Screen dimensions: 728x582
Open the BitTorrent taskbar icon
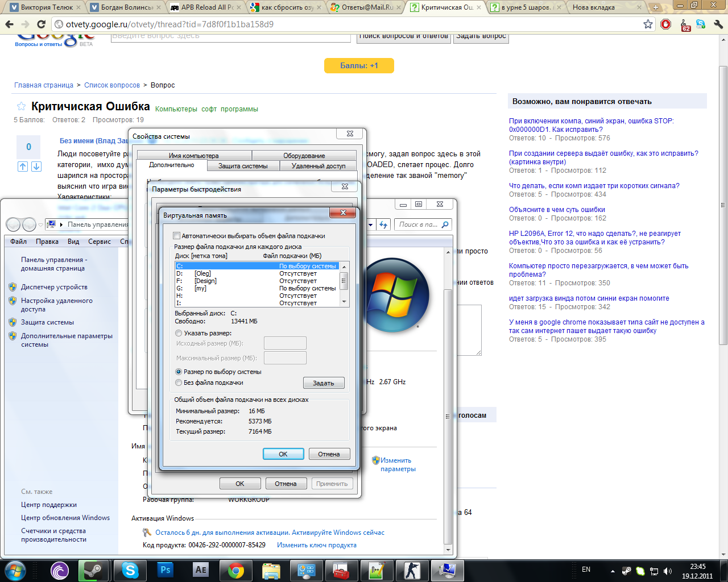tap(59, 570)
